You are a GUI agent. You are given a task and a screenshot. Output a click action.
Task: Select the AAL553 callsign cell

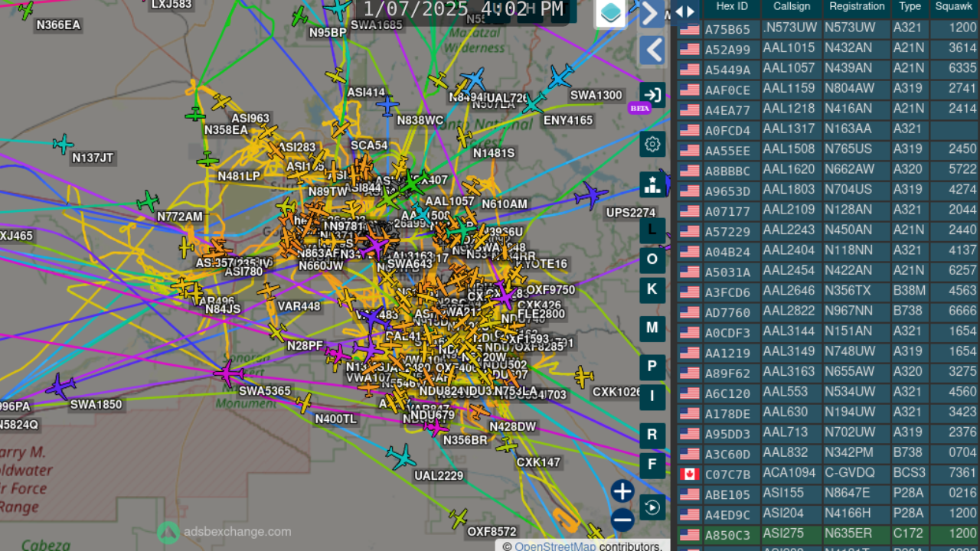792,392
